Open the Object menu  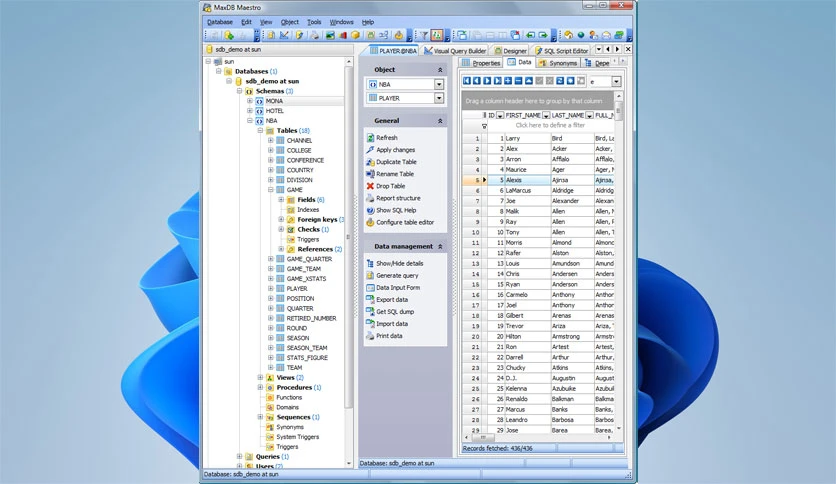click(x=290, y=22)
